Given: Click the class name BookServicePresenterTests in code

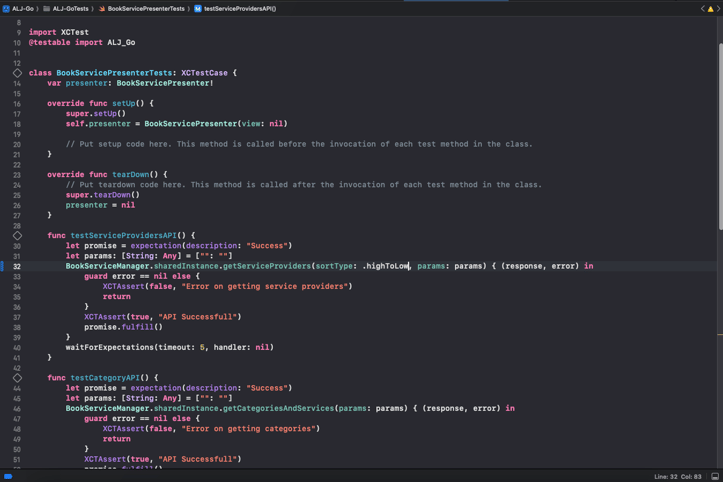Looking at the screenshot, I should [114, 73].
